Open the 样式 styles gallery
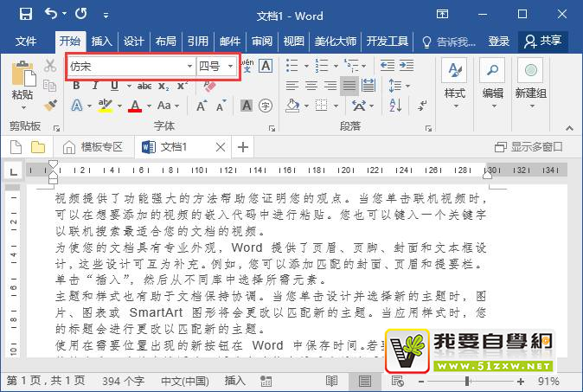583x392 pixels. (x=455, y=84)
